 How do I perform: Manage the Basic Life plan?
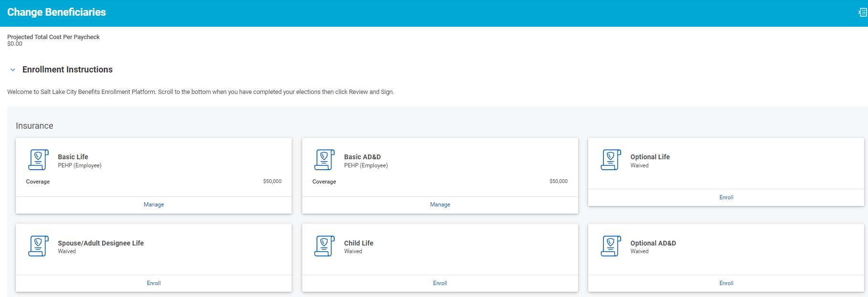tap(154, 205)
